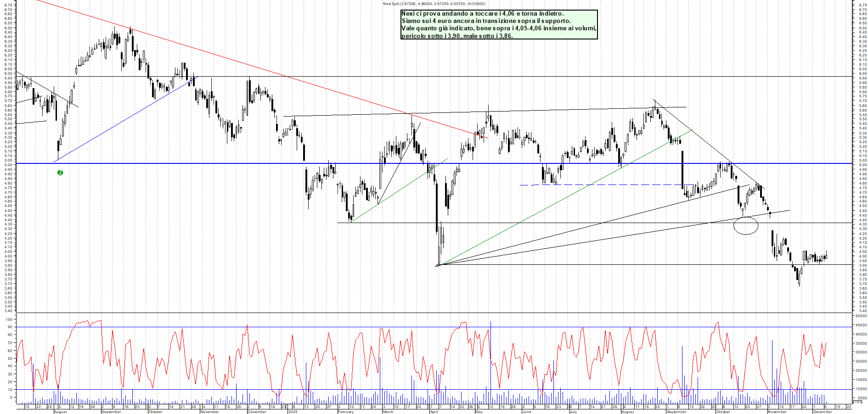Click the 2025 year label on the time axis
The height and width of the screenshot is (414, 868).
[x=293, y=412]
